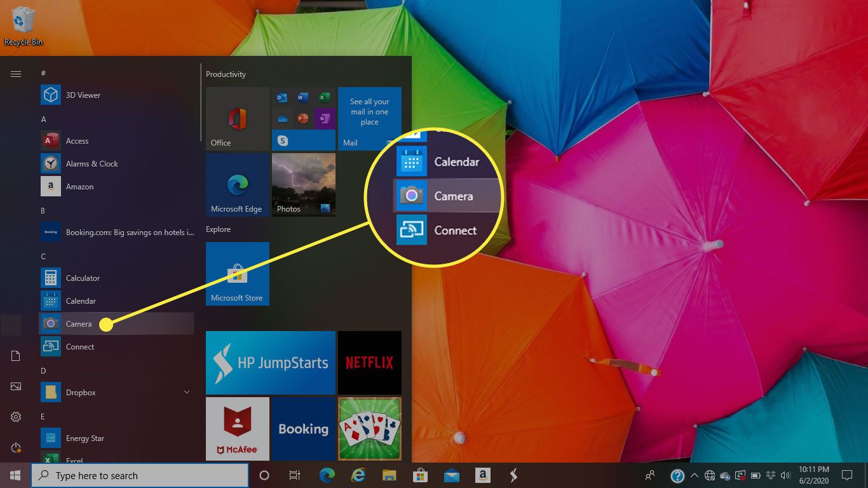Check battery status in the tray
This screenshot has height=488, width=868.
click(756, 475)
